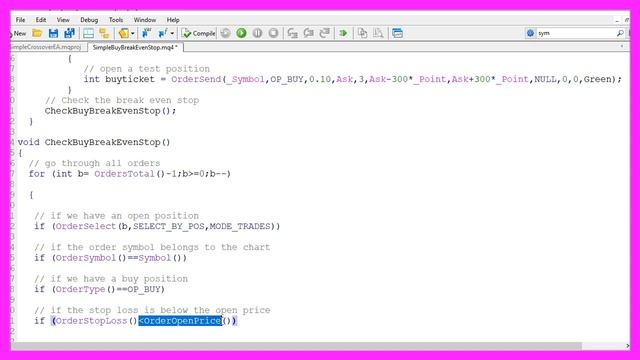Click the Step Into debug icon
This screenshot has height=360, width=640.
[292, 33]
